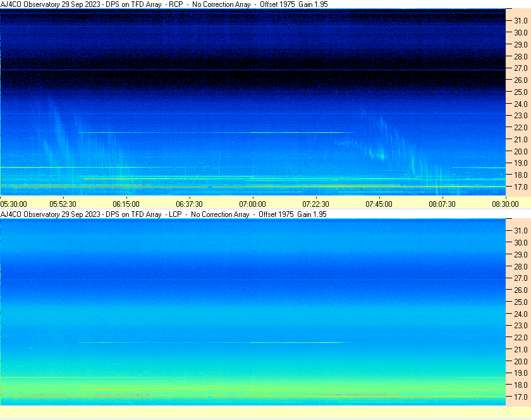
Task: Select 27.0 frequency label in RCP panel
Action: click(520, 68)
